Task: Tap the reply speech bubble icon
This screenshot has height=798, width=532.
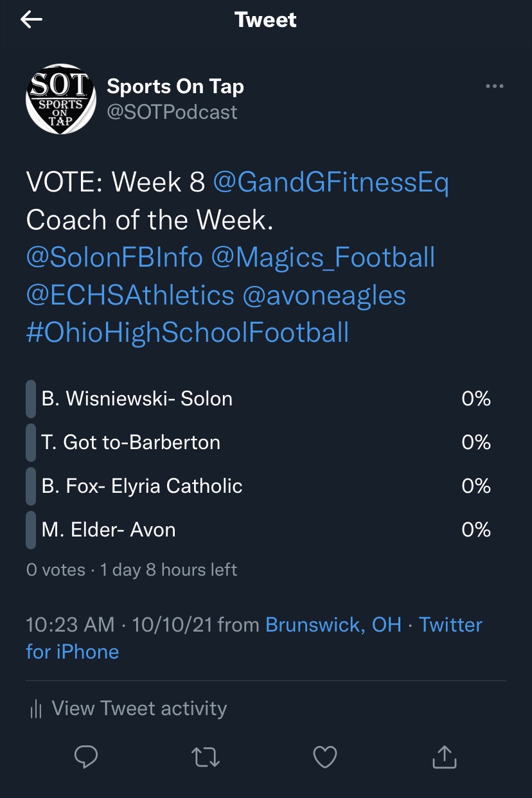Action: (85, 757)
